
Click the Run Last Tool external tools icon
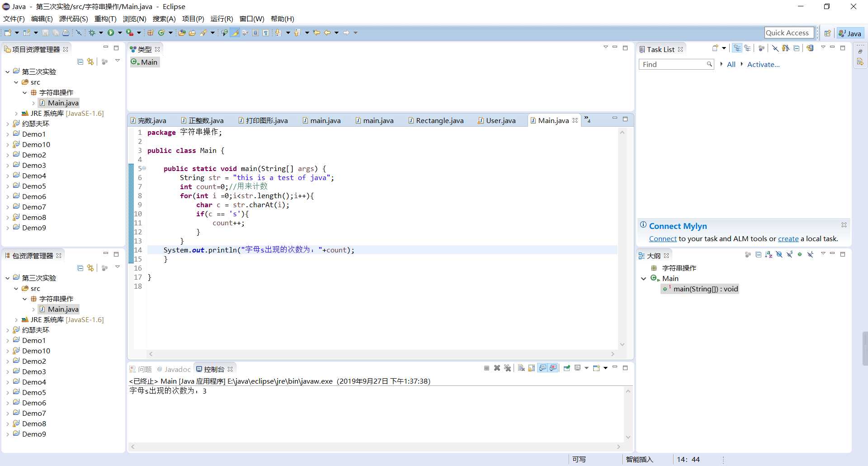click(130, 33)
